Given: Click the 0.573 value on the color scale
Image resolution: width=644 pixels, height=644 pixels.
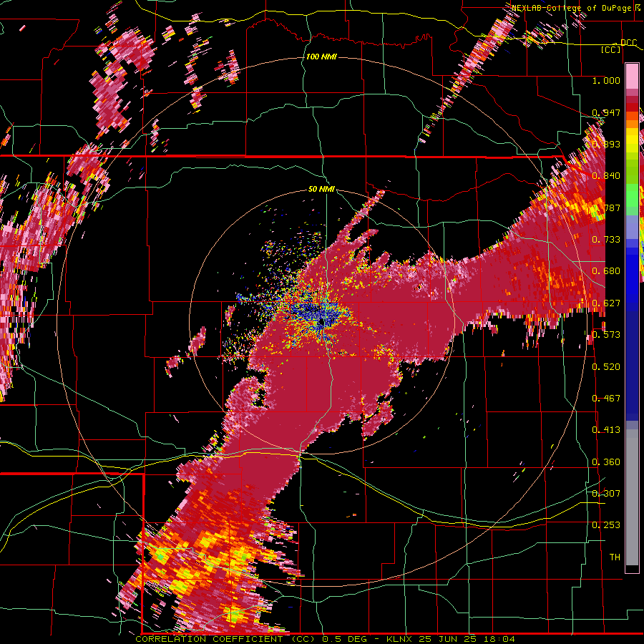Looking at the screenshot, I should click(x=606, y=335).
